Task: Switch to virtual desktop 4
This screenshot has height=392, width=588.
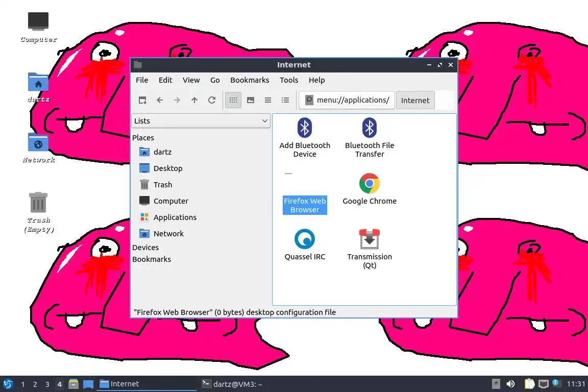Action: (59, 384)
